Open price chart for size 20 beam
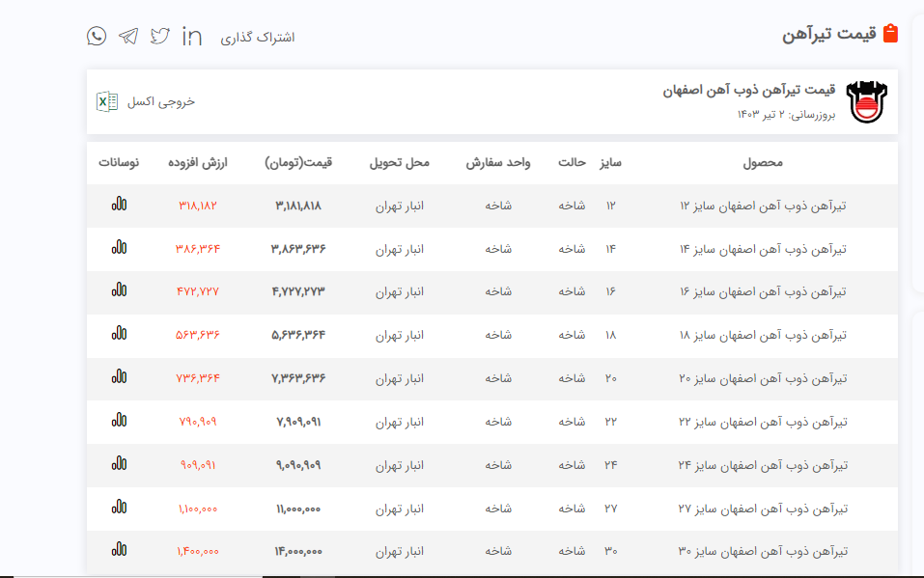 tap(119, 377)
